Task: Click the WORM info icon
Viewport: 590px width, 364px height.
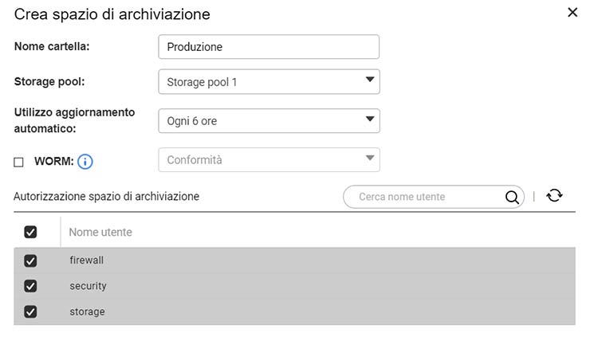Action: (x=85, y=162)
